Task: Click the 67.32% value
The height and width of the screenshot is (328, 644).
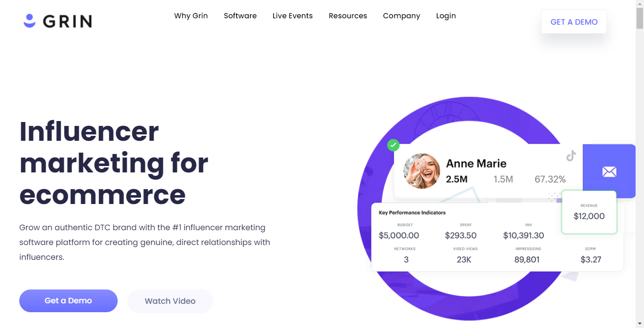Action: tap(550, 179)
